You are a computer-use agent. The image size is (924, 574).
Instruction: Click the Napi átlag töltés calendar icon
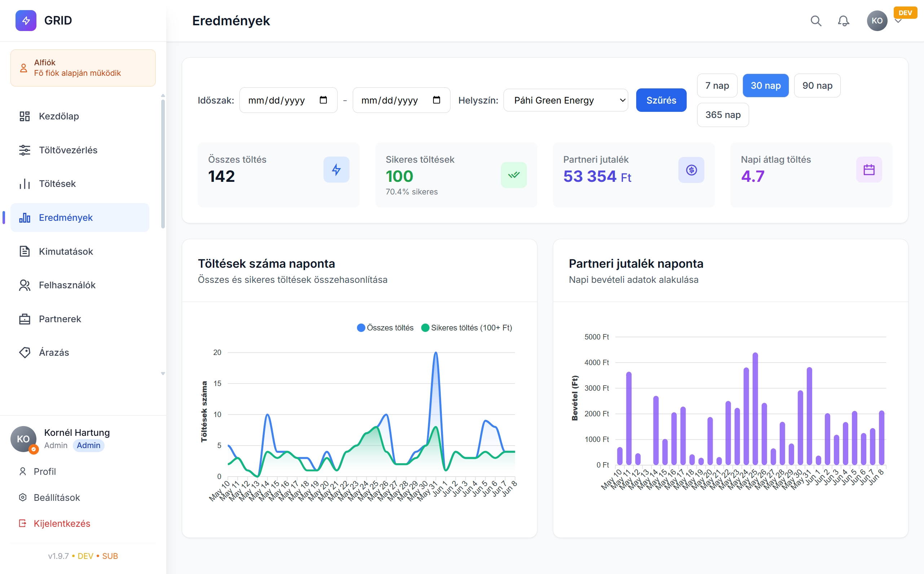click(869, 170)
